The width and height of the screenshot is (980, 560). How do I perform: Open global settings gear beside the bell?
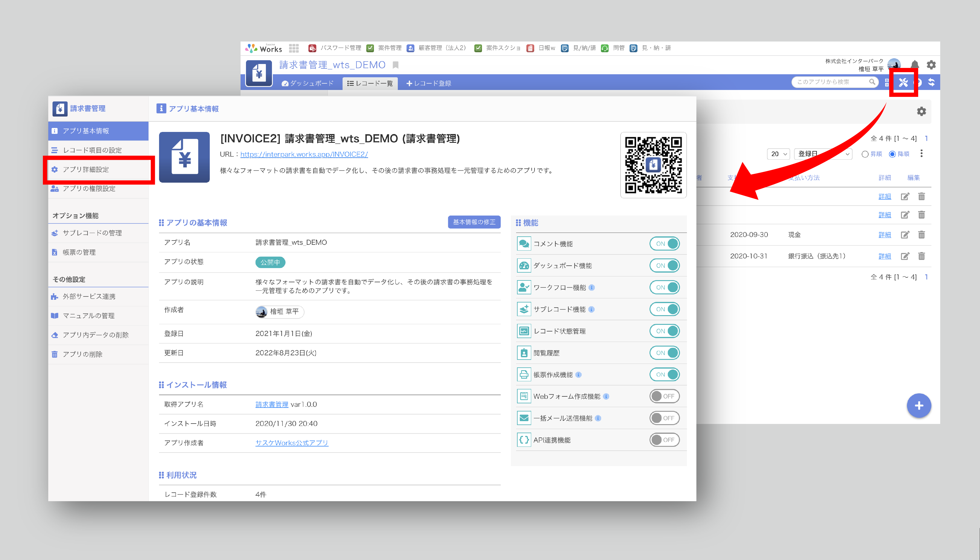(x=931, y=65)
